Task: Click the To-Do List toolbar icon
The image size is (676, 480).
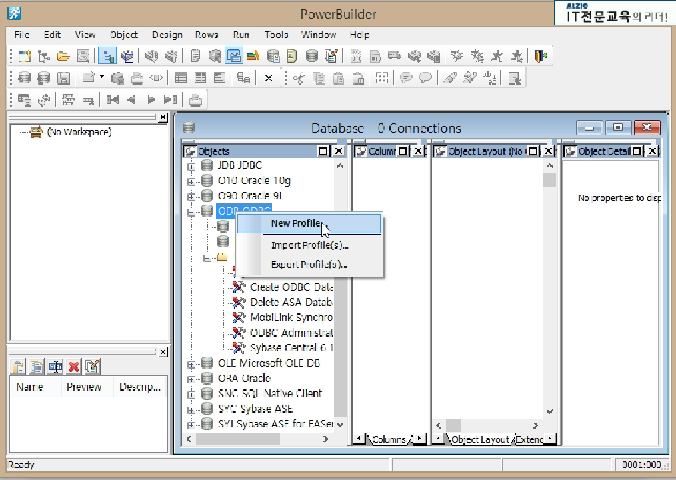Action: point(195,56)
